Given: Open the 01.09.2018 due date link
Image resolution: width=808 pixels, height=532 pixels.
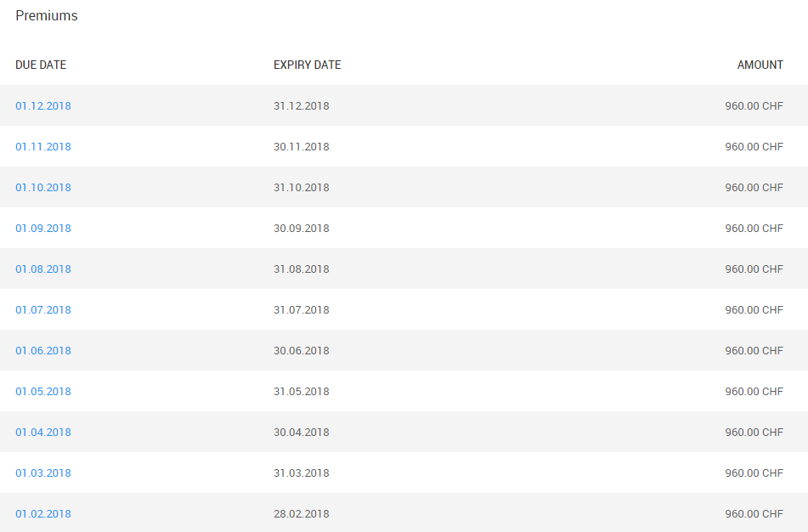Looking at the screenshot, I should point(43,228).
